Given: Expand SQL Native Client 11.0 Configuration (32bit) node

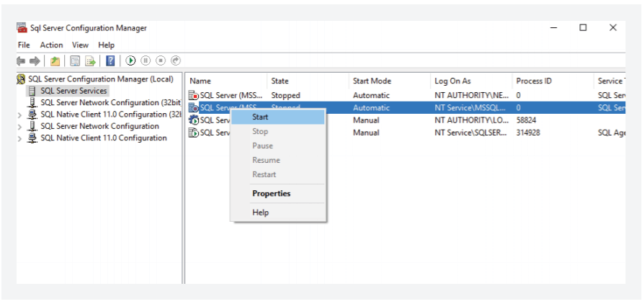Looking at the screenshot, I should click(19, 115).
